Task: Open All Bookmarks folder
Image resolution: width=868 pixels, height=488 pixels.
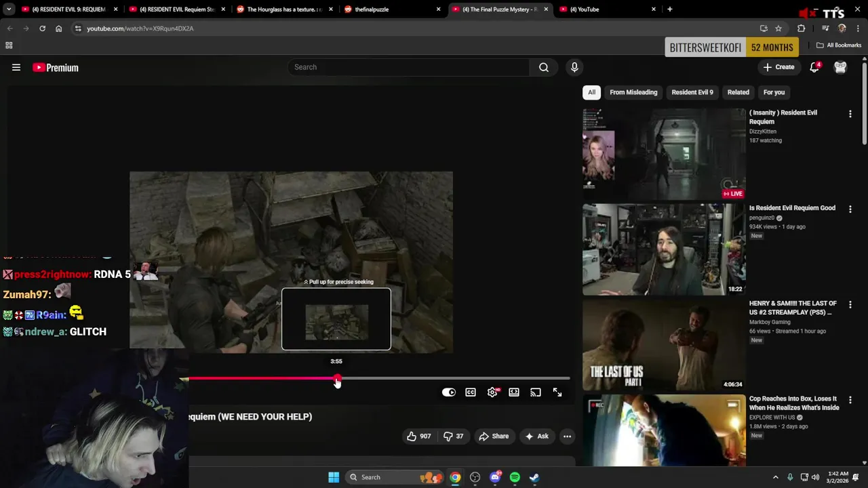Action: click(839, 45)
